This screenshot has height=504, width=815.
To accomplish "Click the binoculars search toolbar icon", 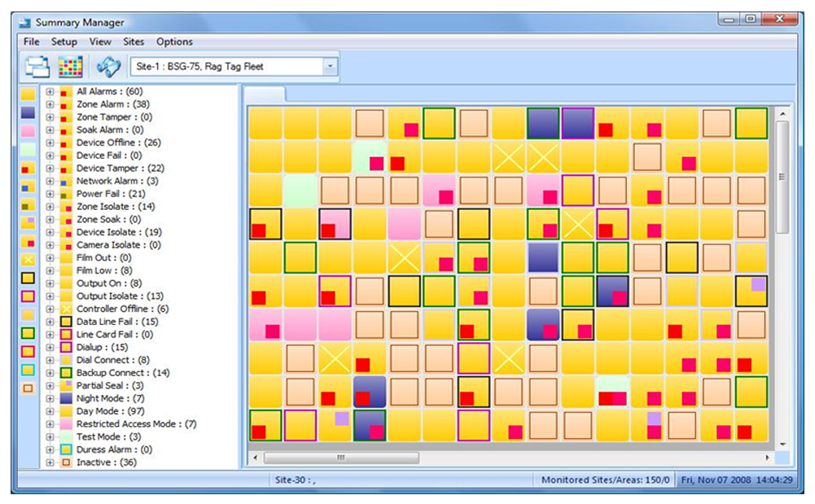I will pyautogui.click(x=108, y=67).
